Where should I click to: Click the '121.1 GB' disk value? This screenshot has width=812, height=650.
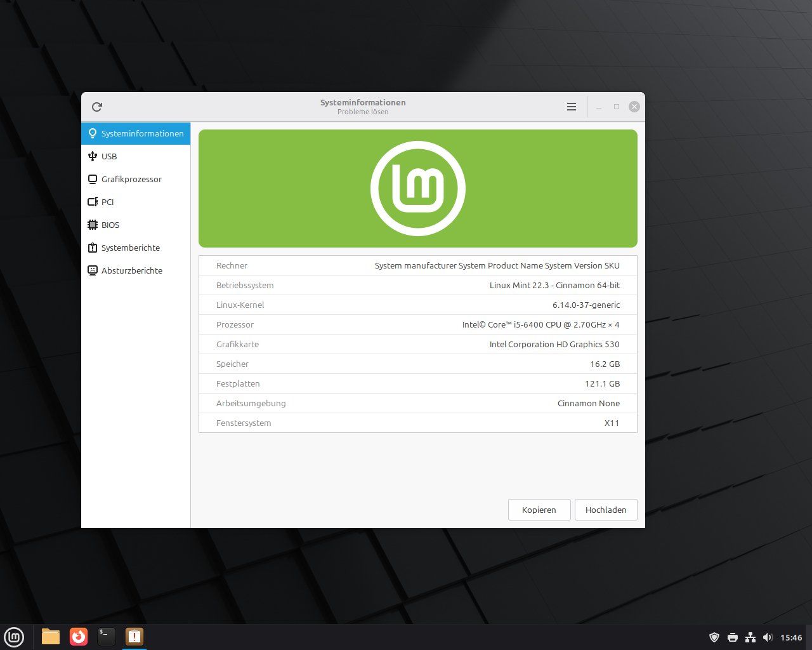tap(602, 383)
